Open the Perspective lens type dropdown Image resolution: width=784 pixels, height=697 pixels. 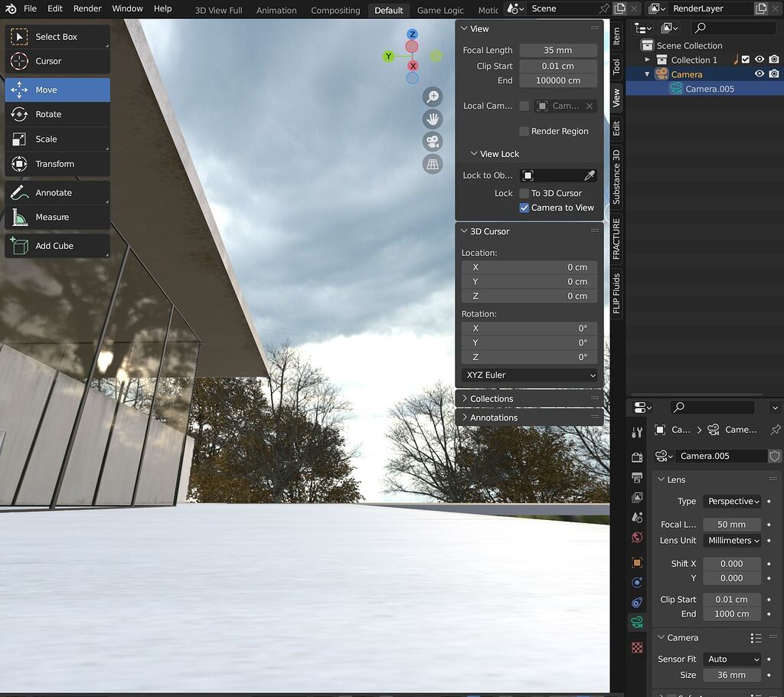click(732, 501)
